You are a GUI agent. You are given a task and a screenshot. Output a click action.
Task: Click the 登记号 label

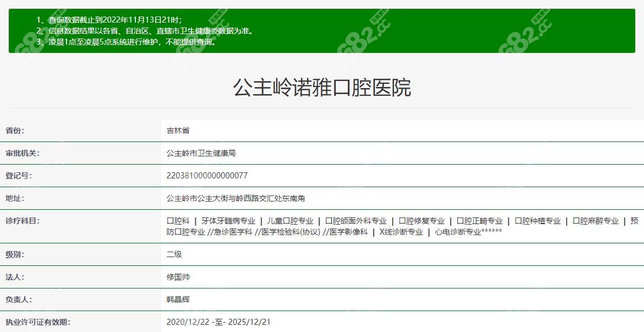19,176
